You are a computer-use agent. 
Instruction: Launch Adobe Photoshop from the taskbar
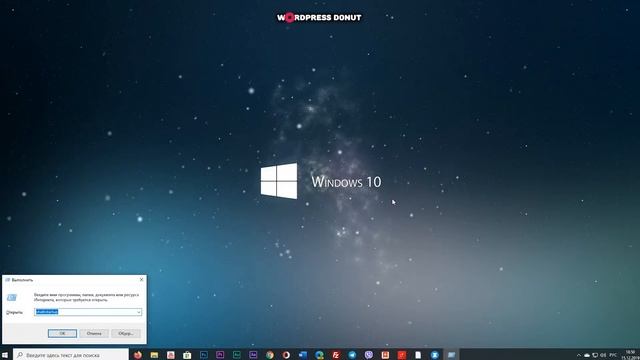tap(204, 355)
